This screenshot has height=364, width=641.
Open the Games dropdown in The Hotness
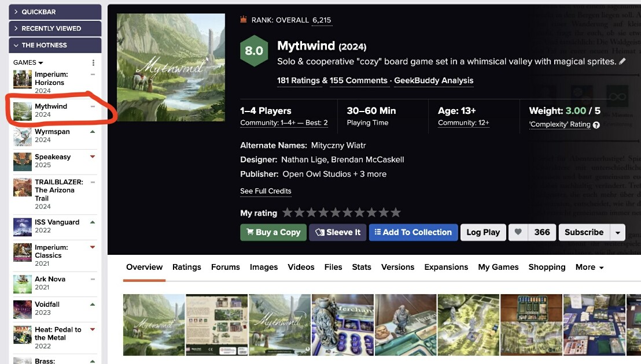click(x=28, y=62)
